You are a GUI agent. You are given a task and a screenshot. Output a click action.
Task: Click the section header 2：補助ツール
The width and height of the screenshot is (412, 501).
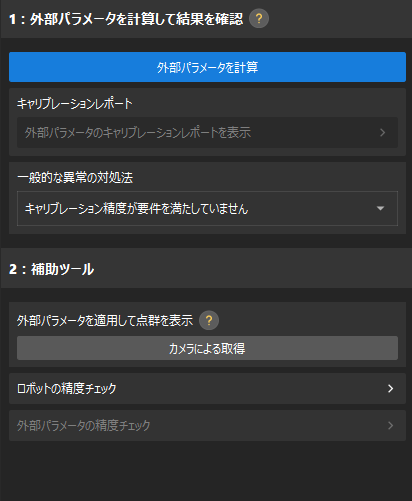click(x=52, y=269)
